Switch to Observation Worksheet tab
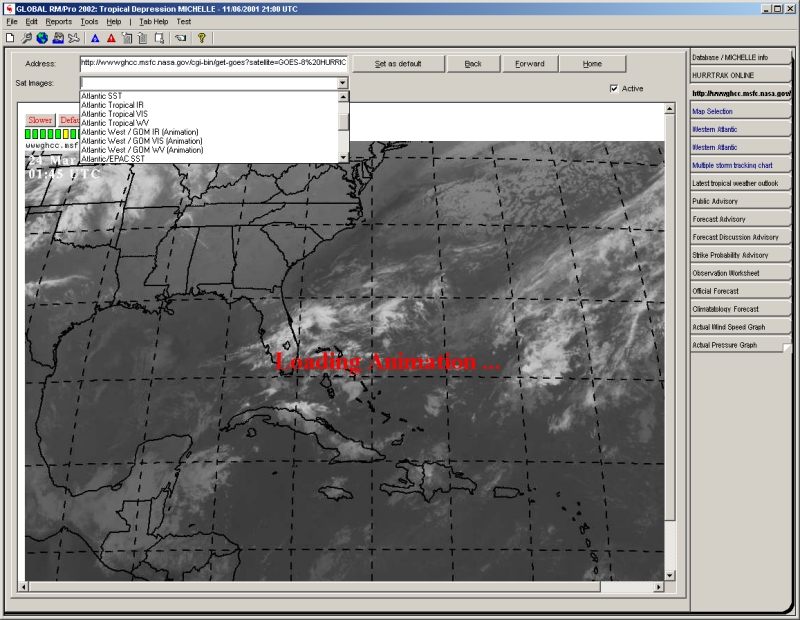Image resolution: width=800 pixels, height=620 pixels. 740,273
